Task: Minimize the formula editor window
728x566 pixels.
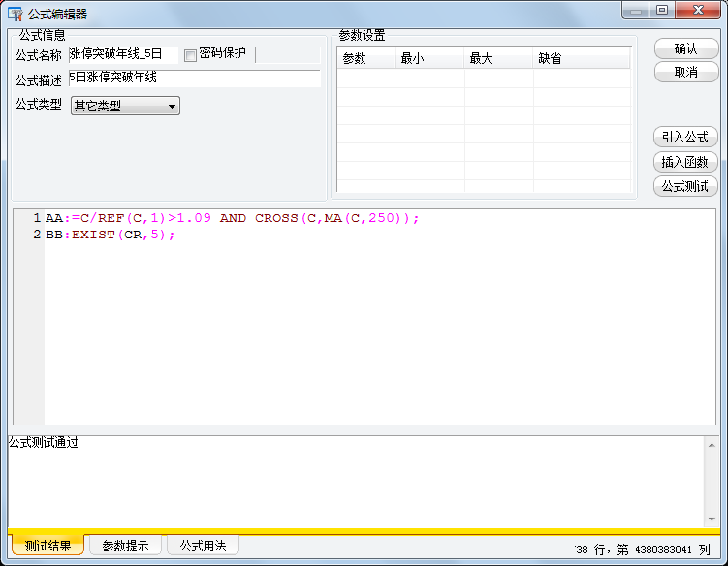Action: 636,11
